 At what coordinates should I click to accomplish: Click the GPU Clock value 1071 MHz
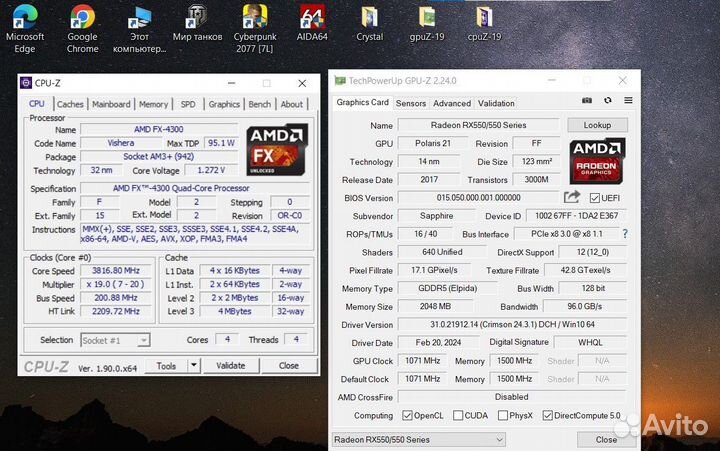click(422, 361)
